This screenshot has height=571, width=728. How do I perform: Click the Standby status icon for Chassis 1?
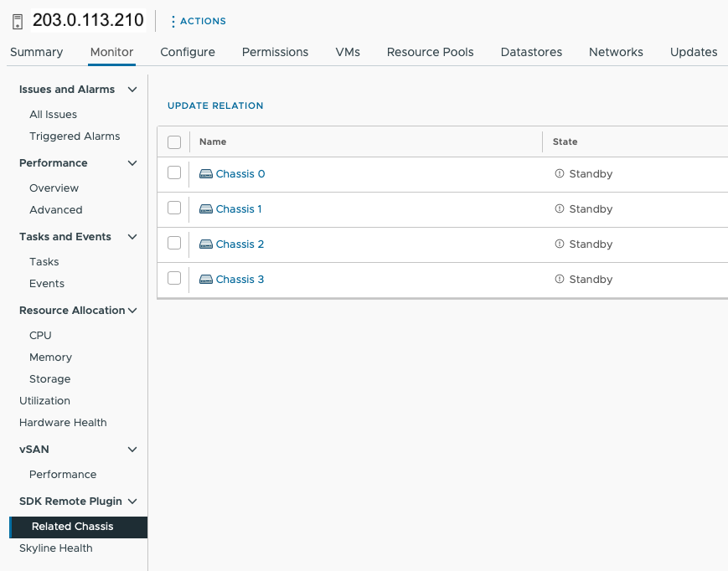(560, 208)
